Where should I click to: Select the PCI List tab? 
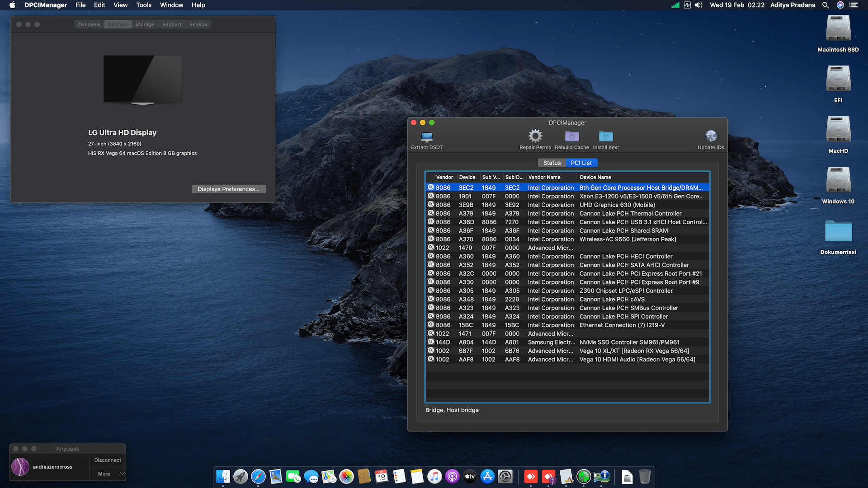pos(581,163)
